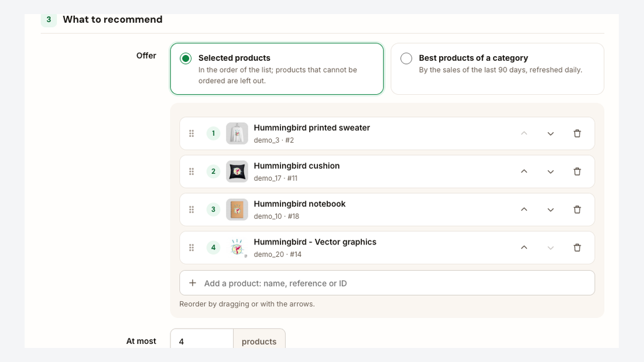The width and height of the screenshot is (644, 362).
Task: Click position badge 1 of the sweater row
Action: [x=213, y=133]
